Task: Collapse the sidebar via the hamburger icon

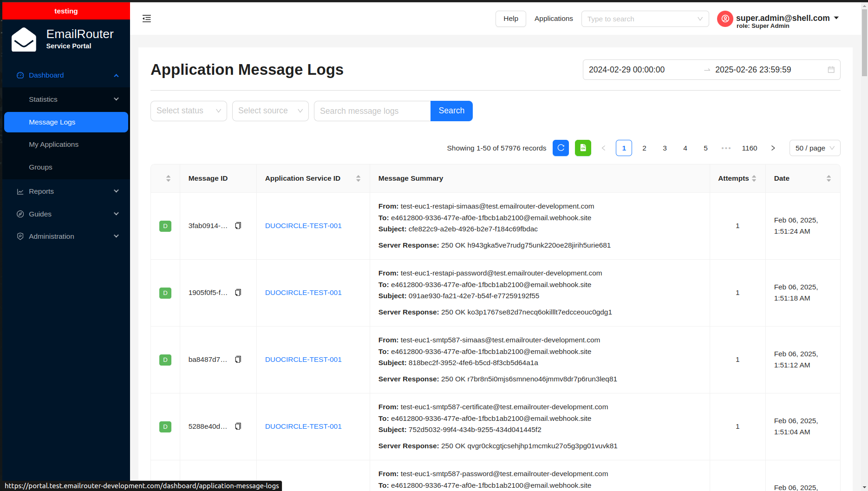Action: coord(147,19)
